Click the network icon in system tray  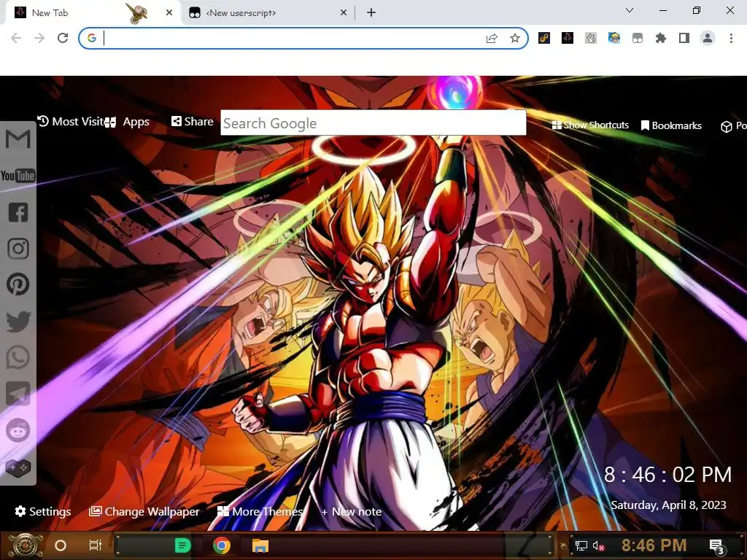click(x=581, y=545)
